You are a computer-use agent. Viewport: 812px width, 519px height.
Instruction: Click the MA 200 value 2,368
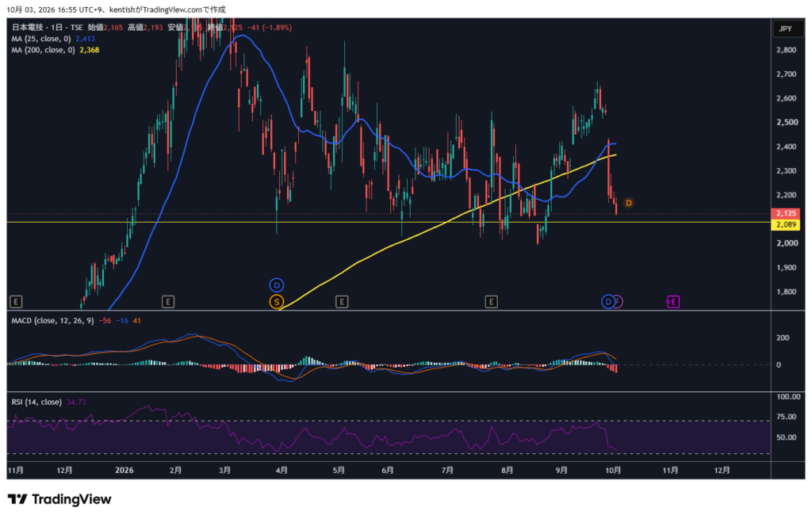(x=89, y=50)
